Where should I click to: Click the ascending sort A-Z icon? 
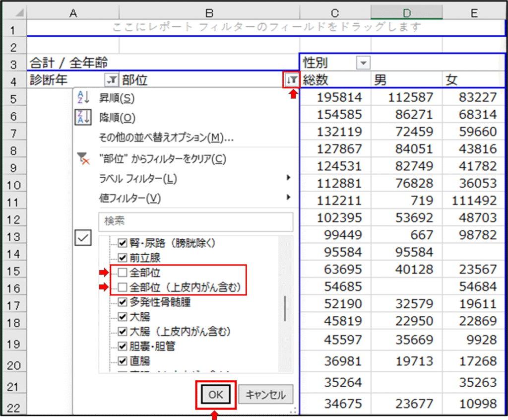point(82,98)
